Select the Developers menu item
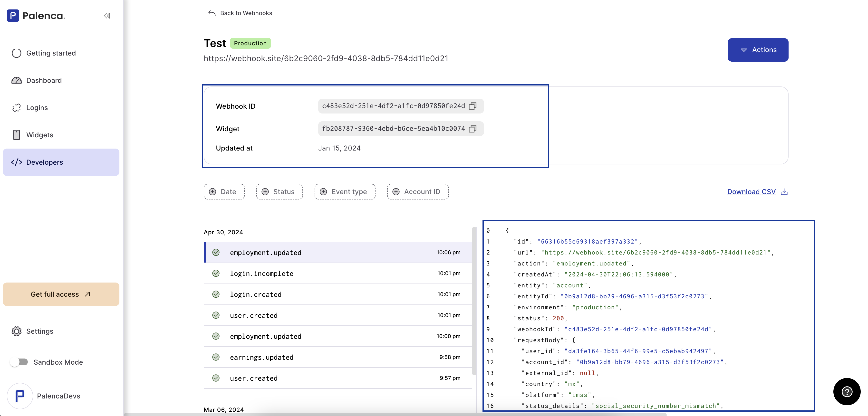868x416 pixels. 61,162
